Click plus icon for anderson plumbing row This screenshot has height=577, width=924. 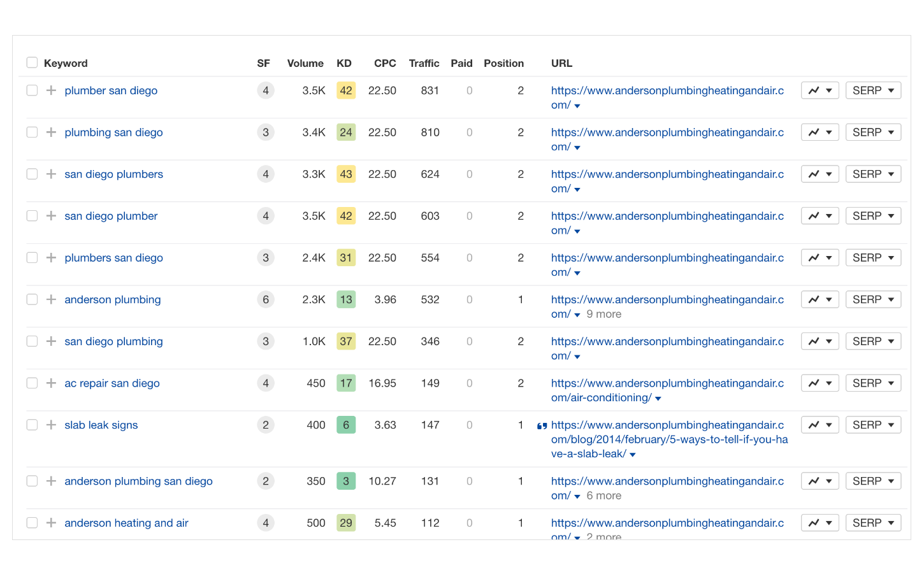click(x=51, y=299)
